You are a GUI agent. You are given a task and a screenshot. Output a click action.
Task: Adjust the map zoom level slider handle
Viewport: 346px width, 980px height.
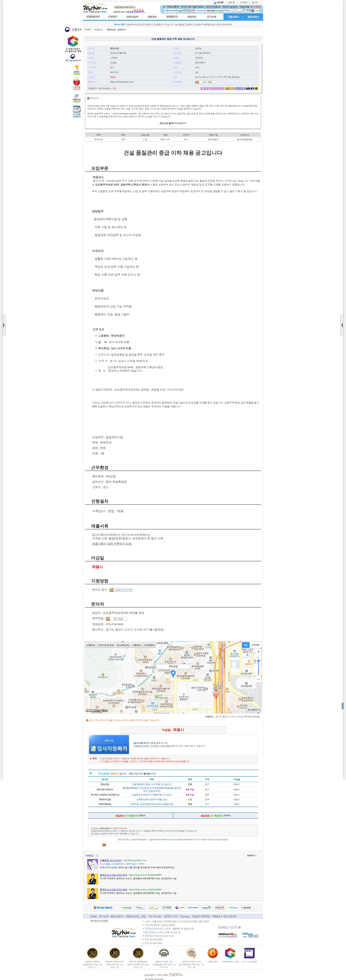click(x=258, y=661)
